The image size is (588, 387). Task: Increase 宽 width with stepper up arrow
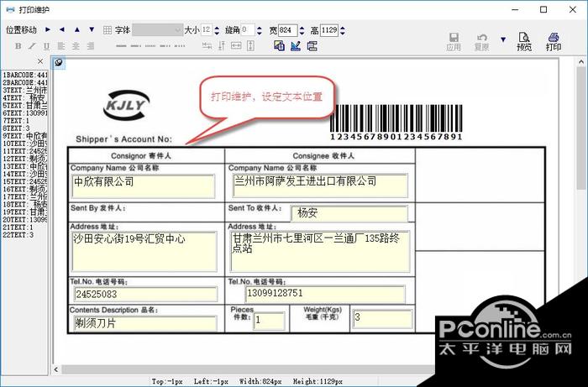click(302, 28)
